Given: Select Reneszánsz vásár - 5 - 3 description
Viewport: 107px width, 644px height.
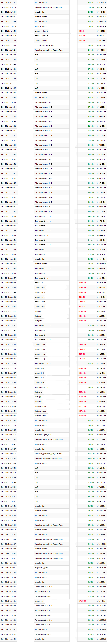Looking at the screenshot, I should pos(43,634).
